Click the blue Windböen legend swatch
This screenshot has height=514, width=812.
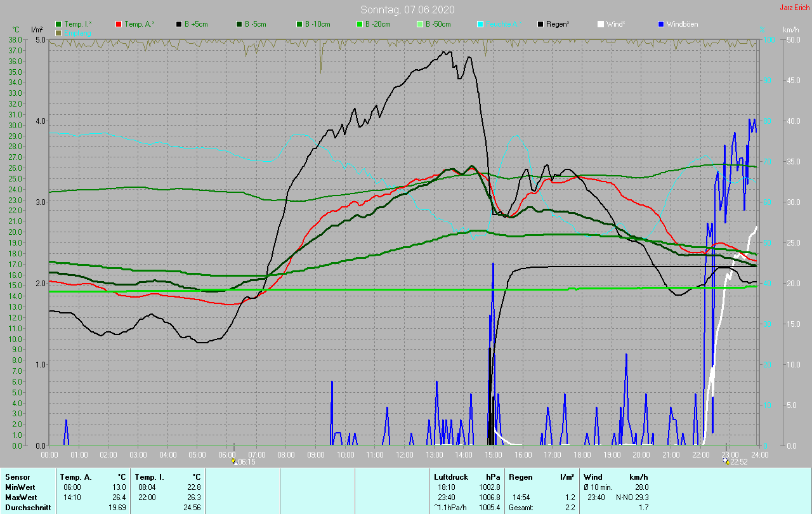click(661, 24)
